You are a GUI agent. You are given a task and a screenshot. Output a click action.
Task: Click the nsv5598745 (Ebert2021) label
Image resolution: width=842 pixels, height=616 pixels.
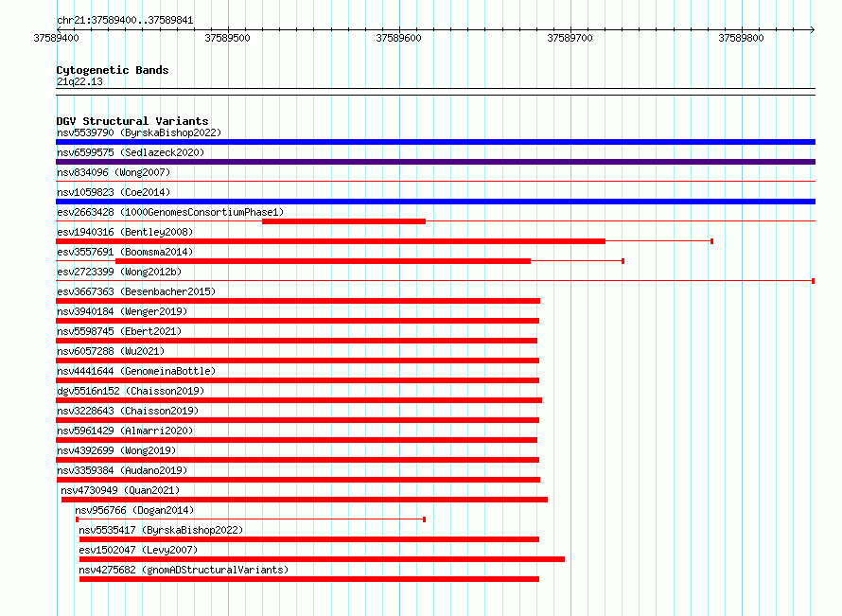pos(119,331)
